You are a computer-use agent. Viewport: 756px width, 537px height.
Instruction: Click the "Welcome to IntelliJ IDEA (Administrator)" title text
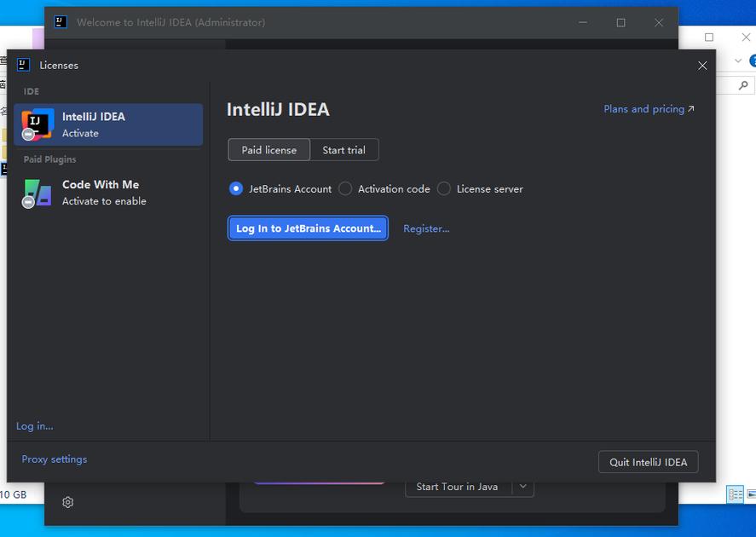pos(170,22)
